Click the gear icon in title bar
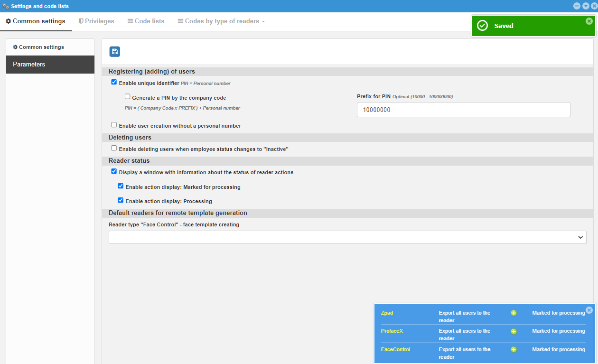598x364 pixels. 6,6
